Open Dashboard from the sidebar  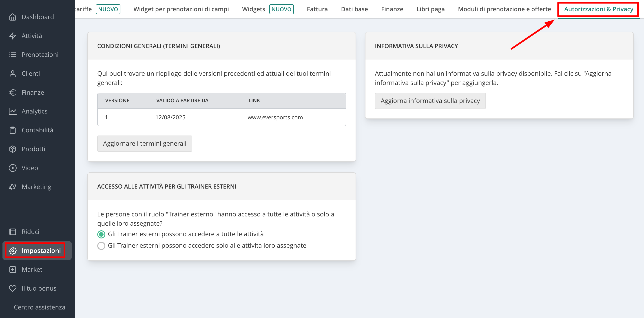click(37, 17)
